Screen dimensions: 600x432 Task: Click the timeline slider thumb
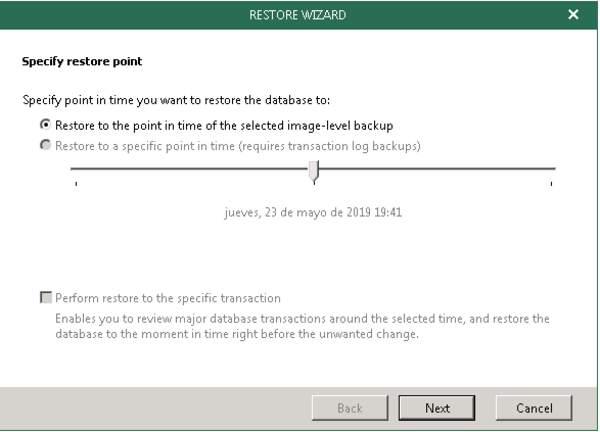coord(314,173)
